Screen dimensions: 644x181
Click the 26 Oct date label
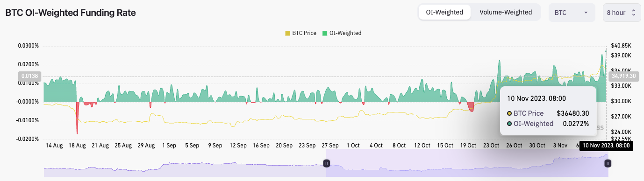(514, 146)
